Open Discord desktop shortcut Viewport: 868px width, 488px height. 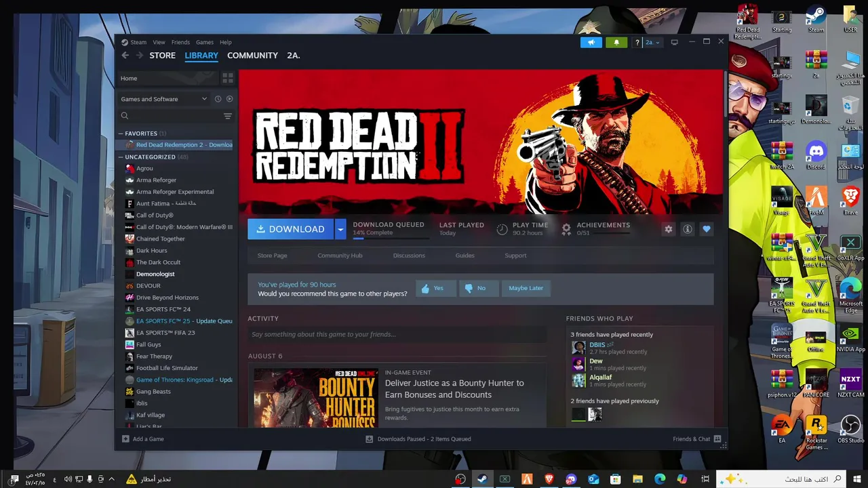[816, 155]
